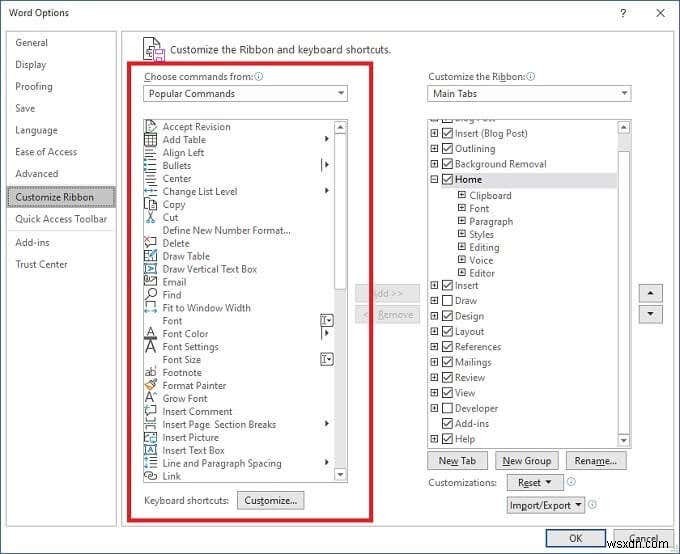This screenshot has width=680, height=554.
Task: Click the ribbon tabs list scrollbar up arrow
Action: 624,127
